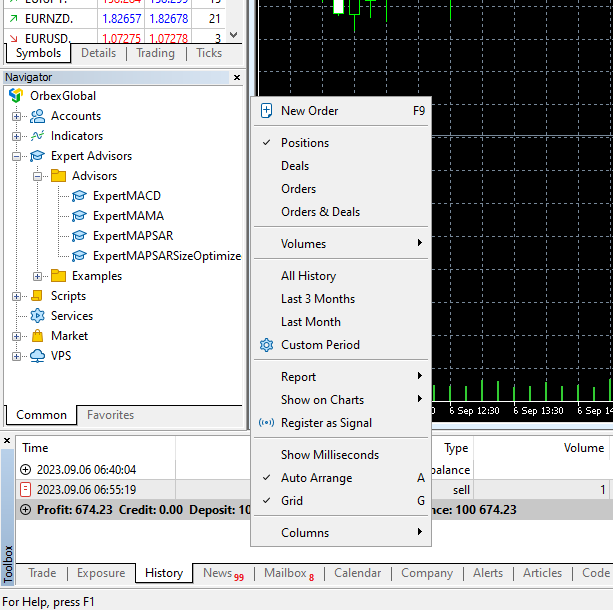Viewport: 613px width, 610px height.
Task: Open the Alerts tab
Action: (488, 573)
